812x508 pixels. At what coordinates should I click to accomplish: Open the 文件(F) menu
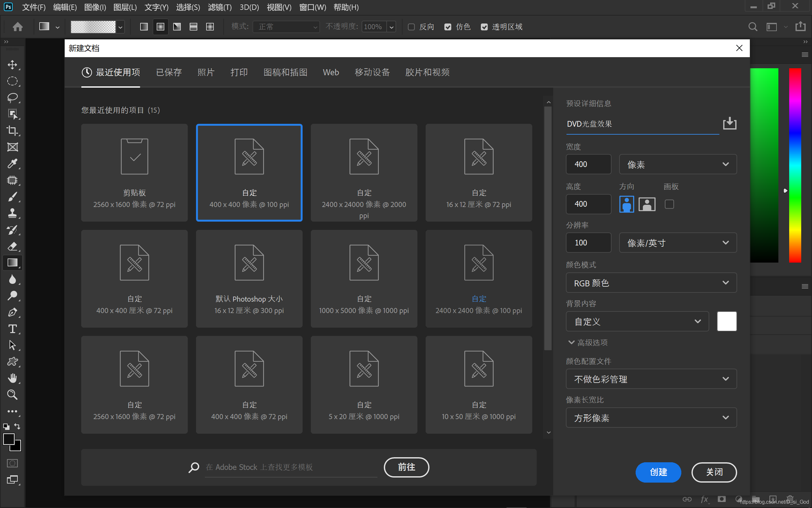[x=34, y=7]
